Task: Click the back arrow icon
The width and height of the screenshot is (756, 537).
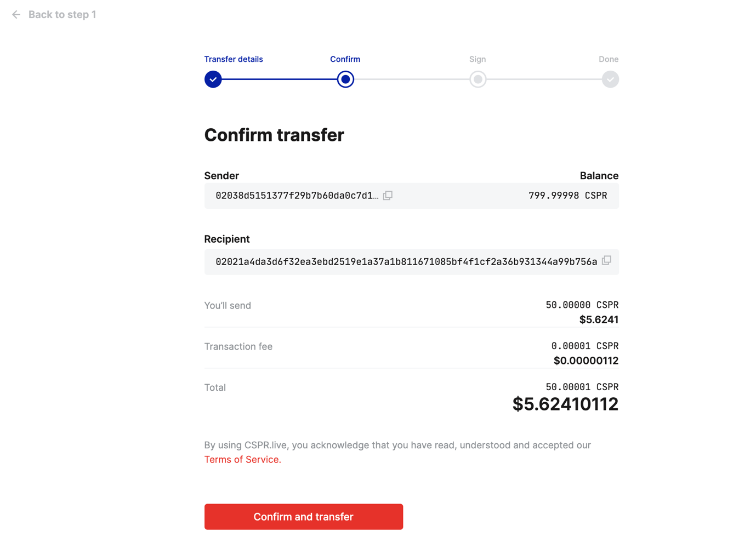Action: [x=16, y=15]
